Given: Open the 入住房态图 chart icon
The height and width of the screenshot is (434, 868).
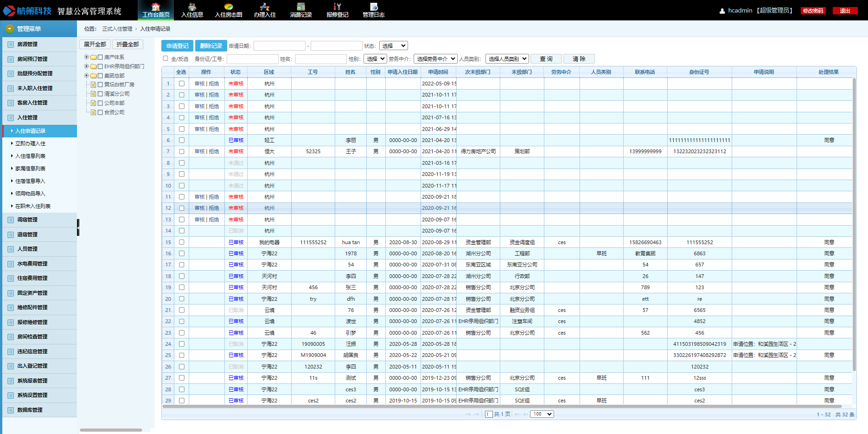Looking at the screenshot, I should pyautogui.click(x=228, y=6).
